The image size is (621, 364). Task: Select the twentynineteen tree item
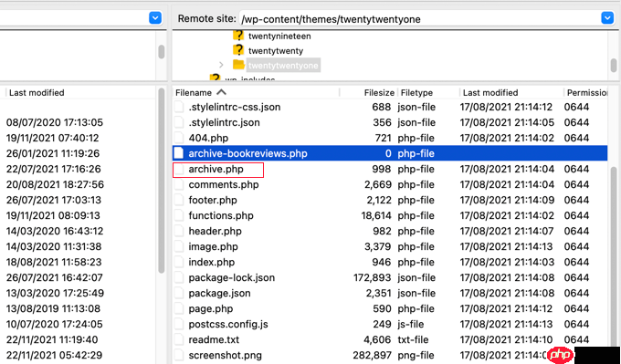tap(279, 36)
